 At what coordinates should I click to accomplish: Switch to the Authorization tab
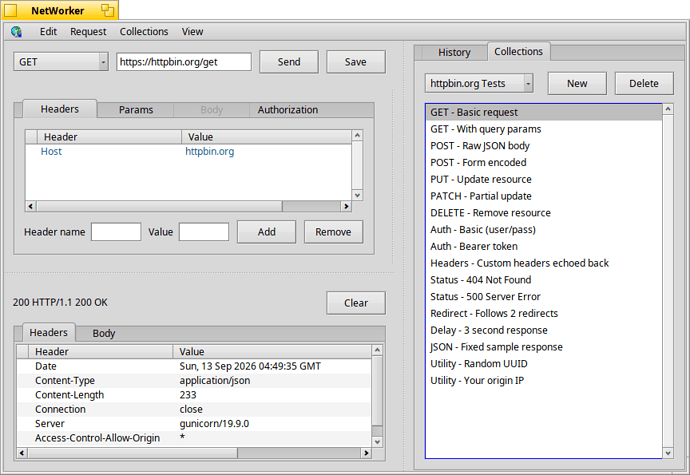point(288,110)
